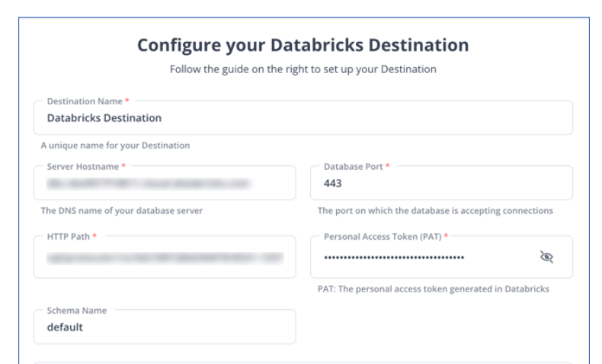This screenshot has height=364, width=602.
Task: Click the 'Destination Name' field label
Action: [85, 101]
